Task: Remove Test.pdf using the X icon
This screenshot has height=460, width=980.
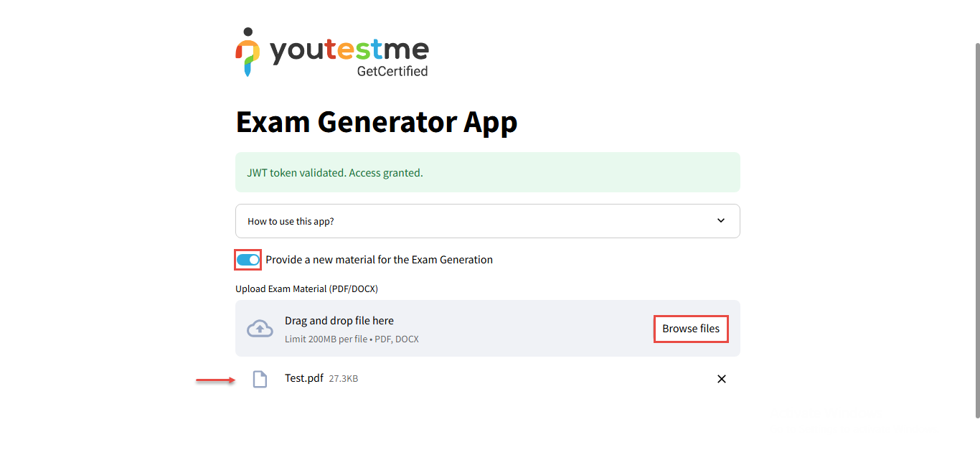Action: (722, 379)
